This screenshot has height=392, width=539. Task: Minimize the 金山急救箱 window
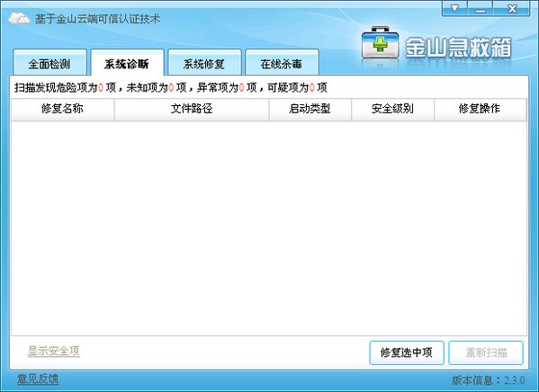480,8
